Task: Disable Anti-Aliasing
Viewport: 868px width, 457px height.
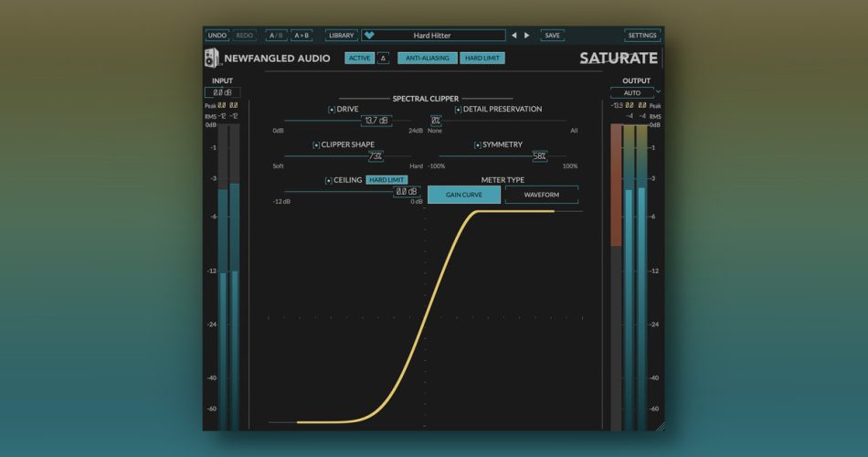Action: coord(427,58)
